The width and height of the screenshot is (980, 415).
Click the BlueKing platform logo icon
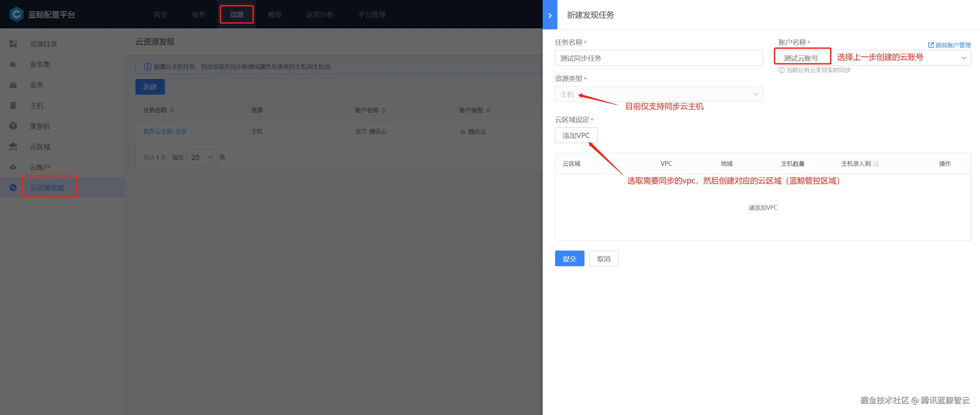click(16, 14)
